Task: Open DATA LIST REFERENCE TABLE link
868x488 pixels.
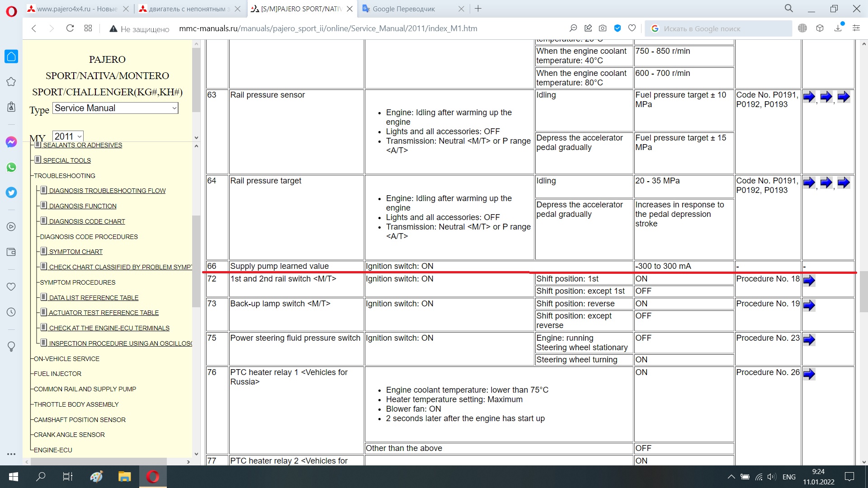Action: [94, 298]
